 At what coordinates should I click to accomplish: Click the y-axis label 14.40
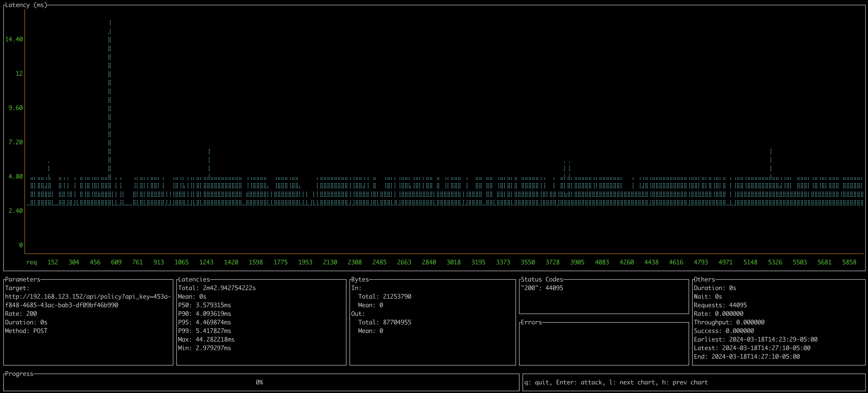point(14,39)
